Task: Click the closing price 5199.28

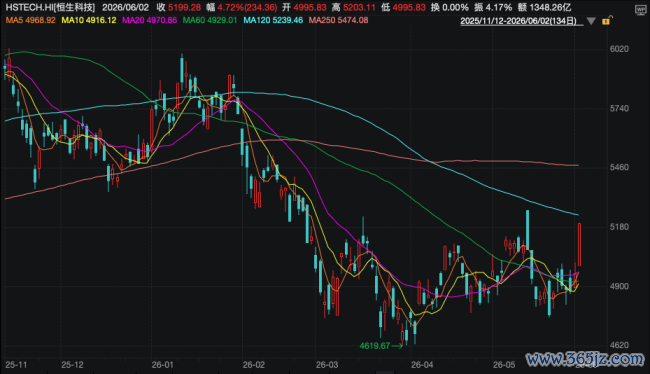Action: (x=184, y=7)
